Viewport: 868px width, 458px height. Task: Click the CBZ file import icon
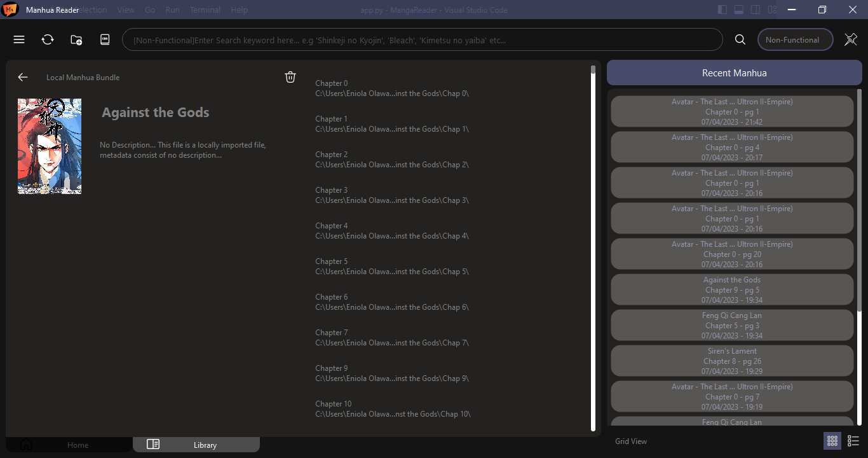click(105, 39)
